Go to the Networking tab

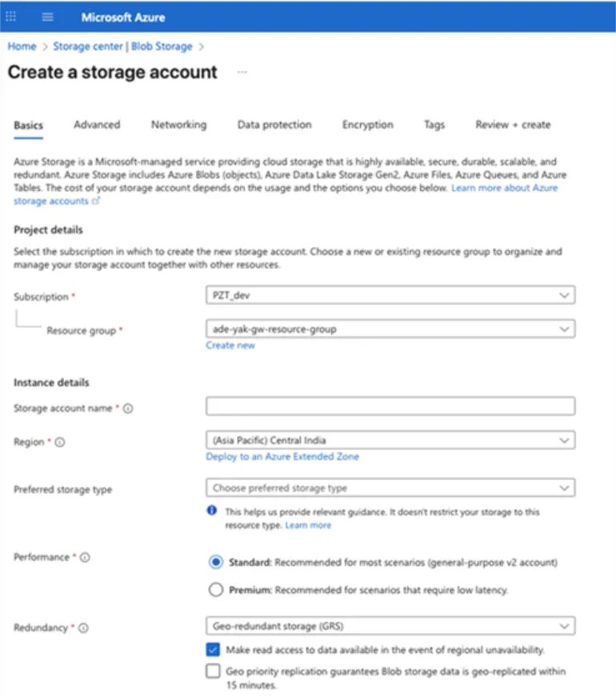pos(178,125)
